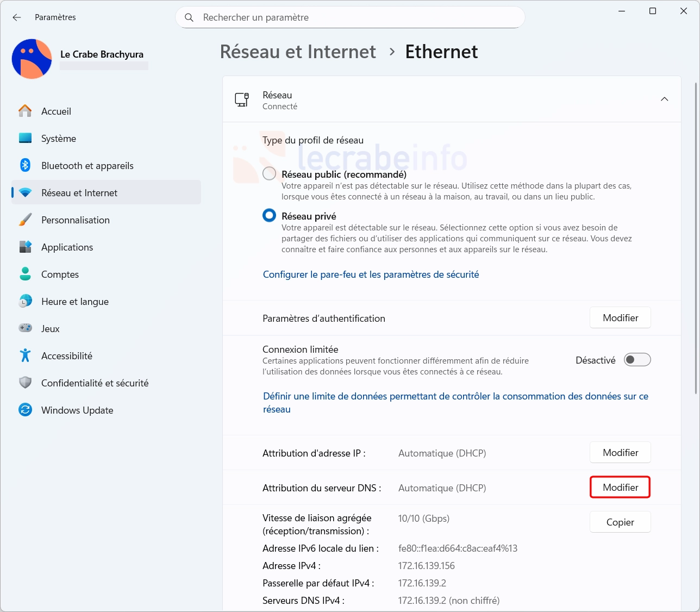Select the Réseau privé radio button

[x=269, y=216]
